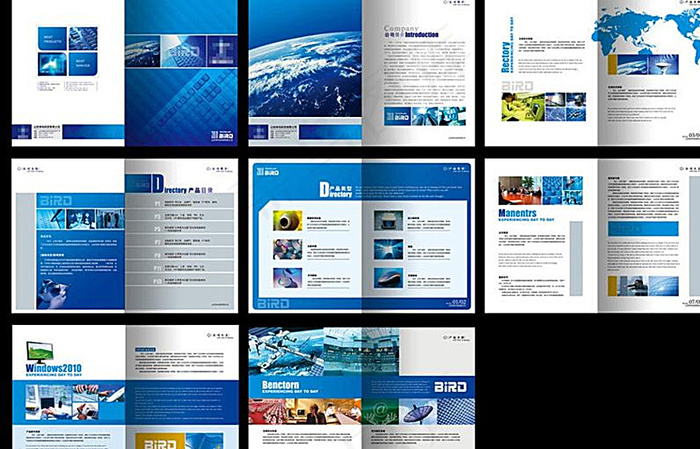Select the yellow ring product thumbnail
The width and height of the screenshot is (700, 449).
pos(288,221)
